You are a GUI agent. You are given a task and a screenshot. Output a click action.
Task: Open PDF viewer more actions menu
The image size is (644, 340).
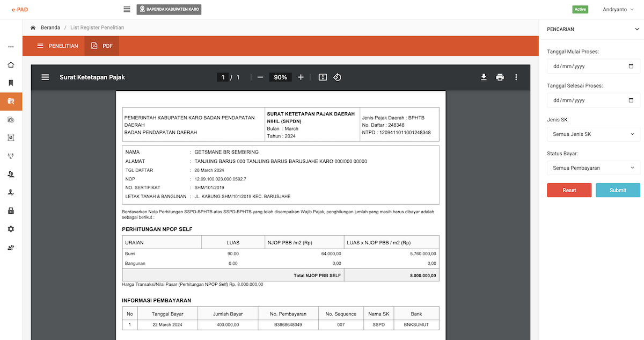pyautogui.click(x=516, y=77)
